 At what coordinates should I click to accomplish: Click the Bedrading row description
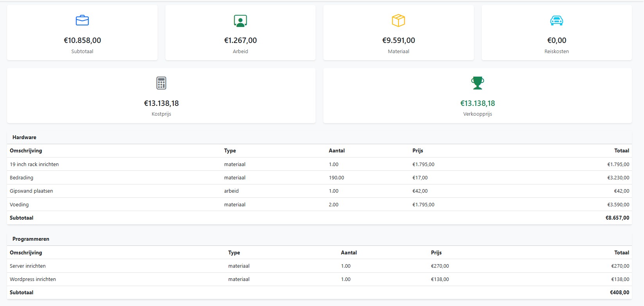22,178
